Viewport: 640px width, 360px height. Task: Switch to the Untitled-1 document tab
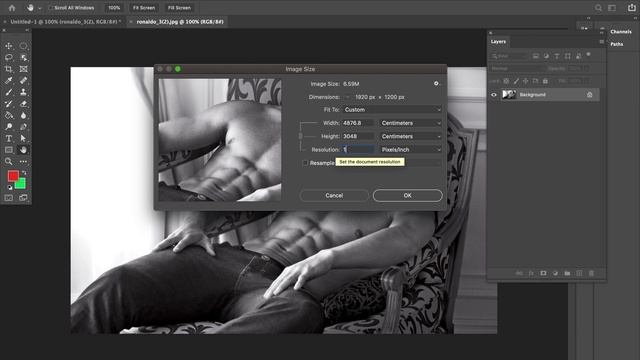click(65, 22)
